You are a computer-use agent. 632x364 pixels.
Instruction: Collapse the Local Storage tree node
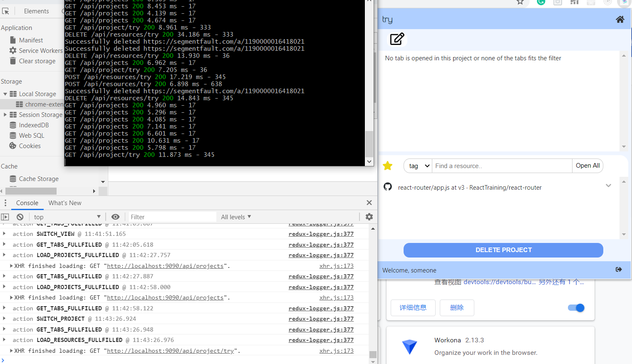coord(5,94)
